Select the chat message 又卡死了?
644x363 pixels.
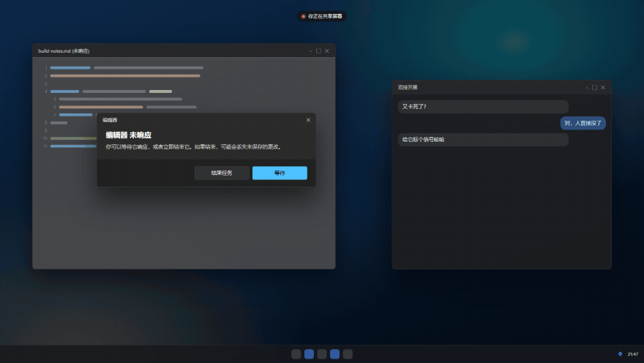point(483,107)
